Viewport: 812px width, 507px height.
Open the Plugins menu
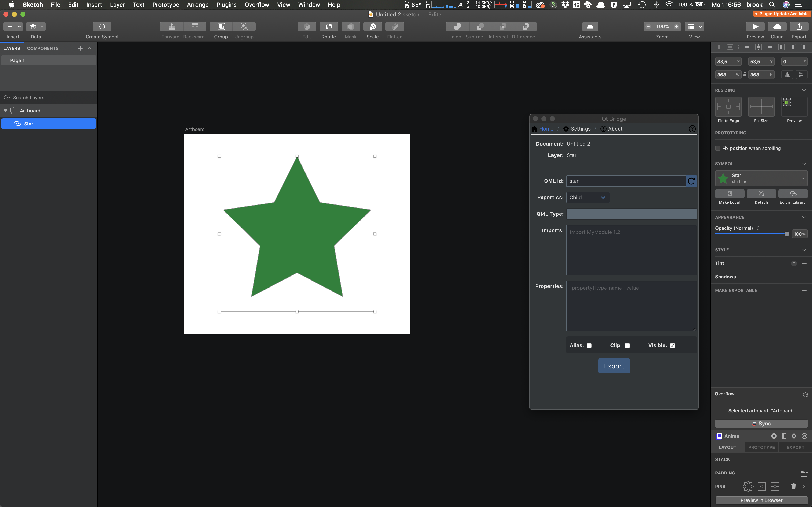pyautogui.click(x=226, y=5)
